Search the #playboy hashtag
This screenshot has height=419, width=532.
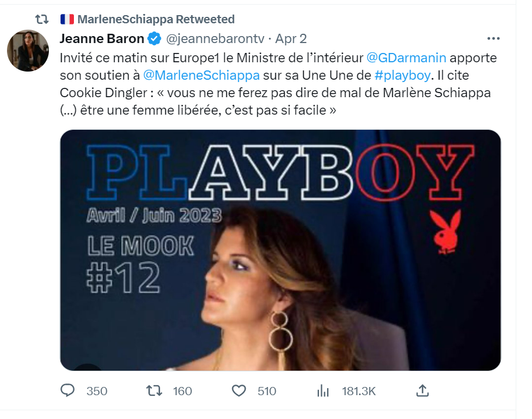(402, 76)
